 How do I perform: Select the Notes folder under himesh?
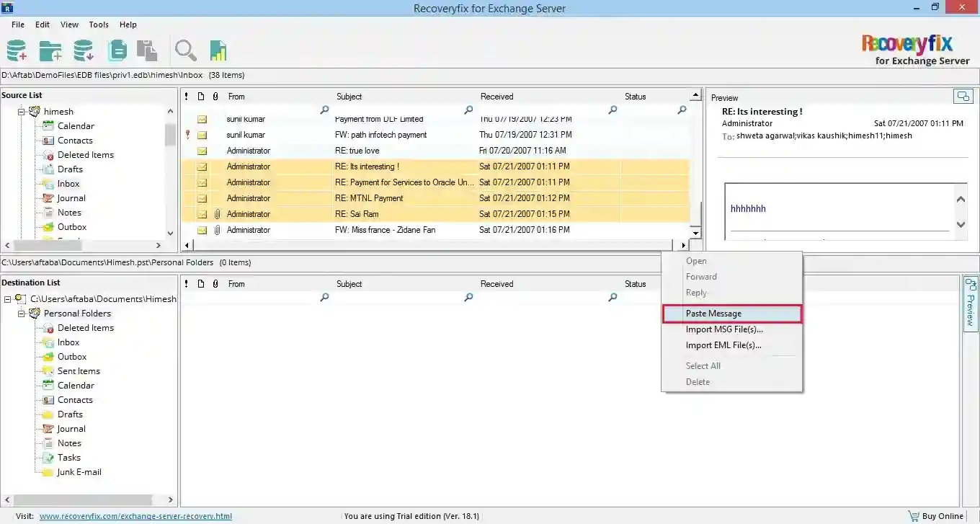69,213
